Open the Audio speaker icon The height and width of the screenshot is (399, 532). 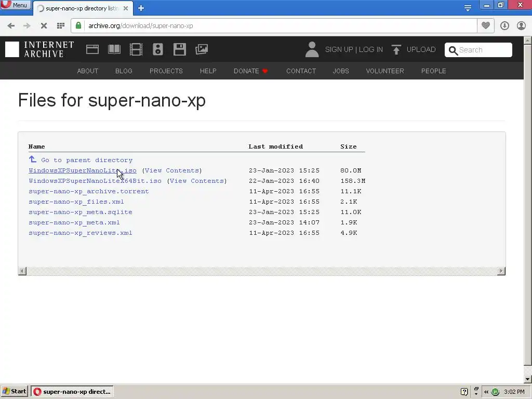tap(158, 49)
